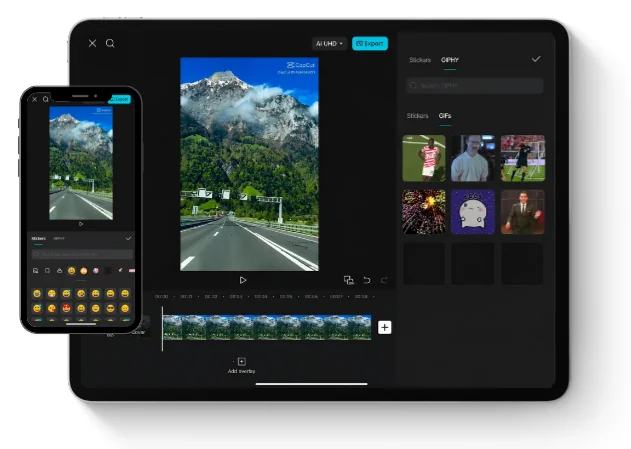This screenshot has height=449, width=631.
Task: Undo the last action on the tablet
Action: 367,280
